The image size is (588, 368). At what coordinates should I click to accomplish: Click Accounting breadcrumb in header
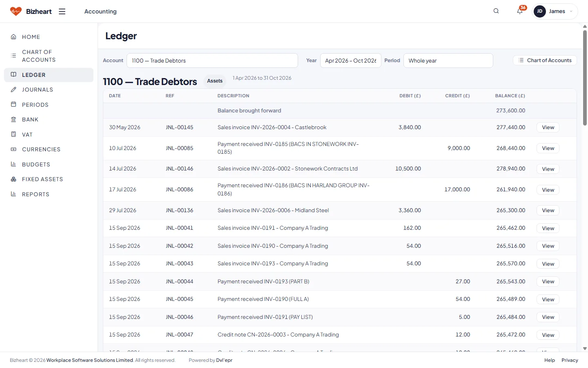(x=100, y=11)
